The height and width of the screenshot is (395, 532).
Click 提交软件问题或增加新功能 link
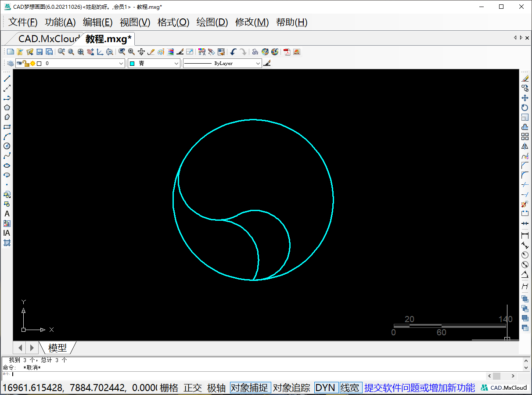tap(420, 388)
